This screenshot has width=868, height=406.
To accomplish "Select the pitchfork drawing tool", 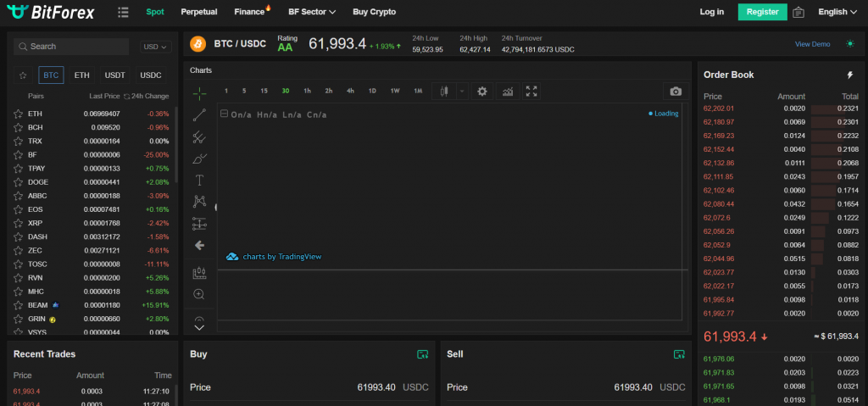I will tap(199, 136).
